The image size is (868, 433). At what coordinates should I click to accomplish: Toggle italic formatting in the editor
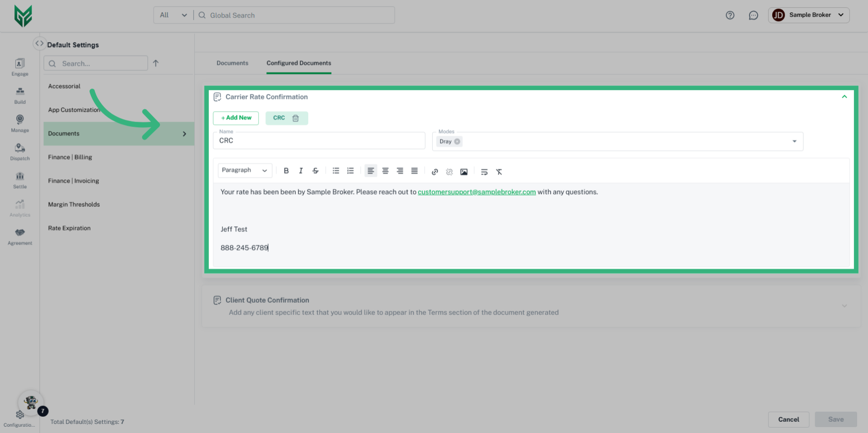click(301, 171)
